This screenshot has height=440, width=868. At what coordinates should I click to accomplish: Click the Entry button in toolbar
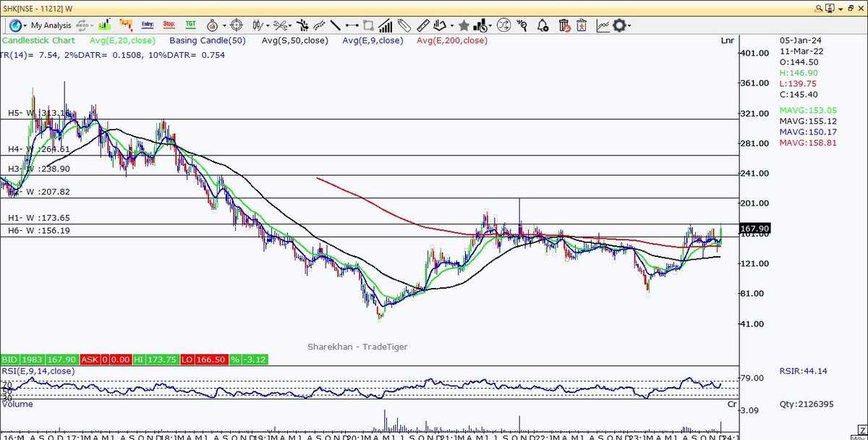click(x=148, y=25)
